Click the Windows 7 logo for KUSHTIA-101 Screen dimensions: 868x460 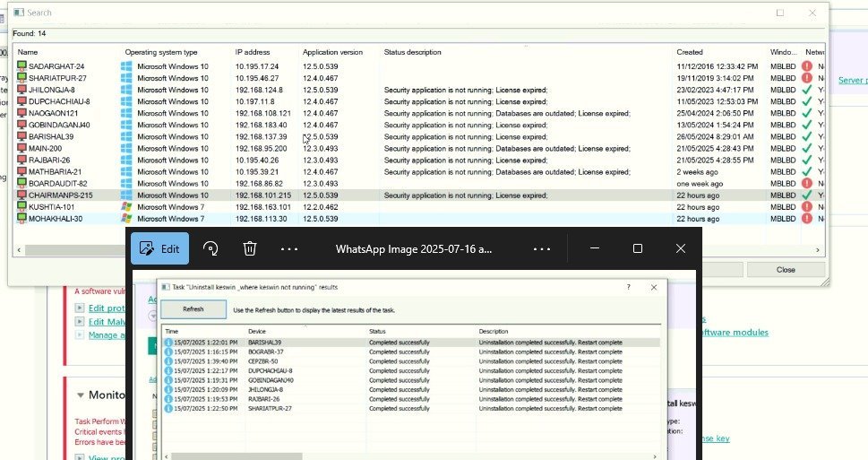127,207
